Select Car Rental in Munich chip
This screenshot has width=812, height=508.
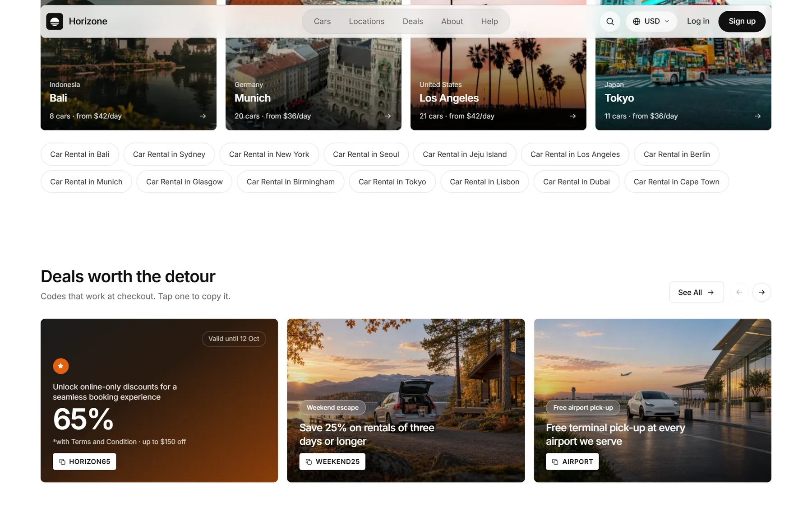[x=86, y=182]
